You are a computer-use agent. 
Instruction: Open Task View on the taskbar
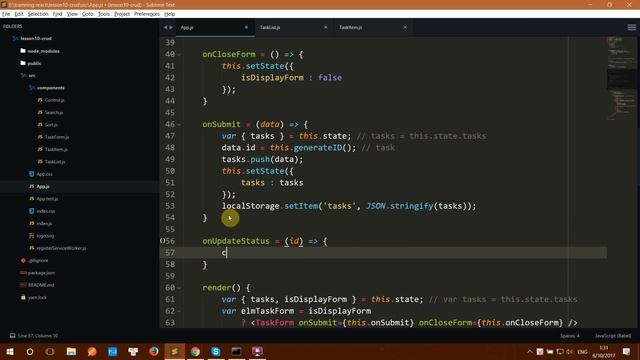50,351
